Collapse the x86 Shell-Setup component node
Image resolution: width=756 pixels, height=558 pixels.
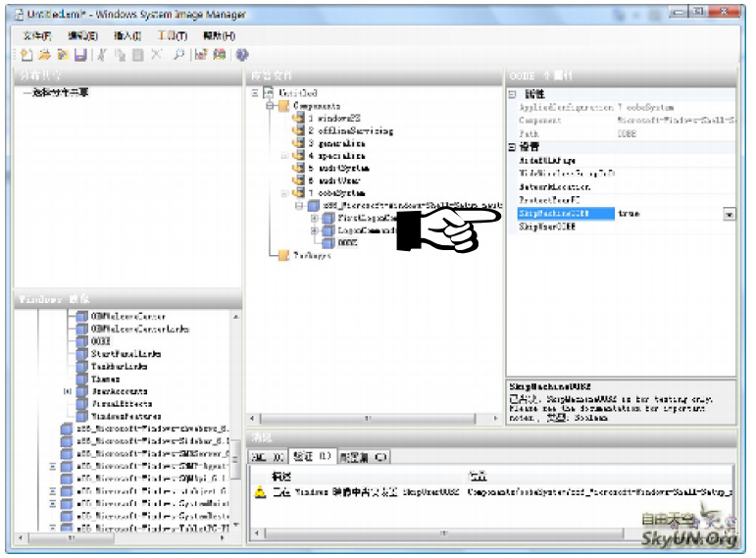(299, 206)
